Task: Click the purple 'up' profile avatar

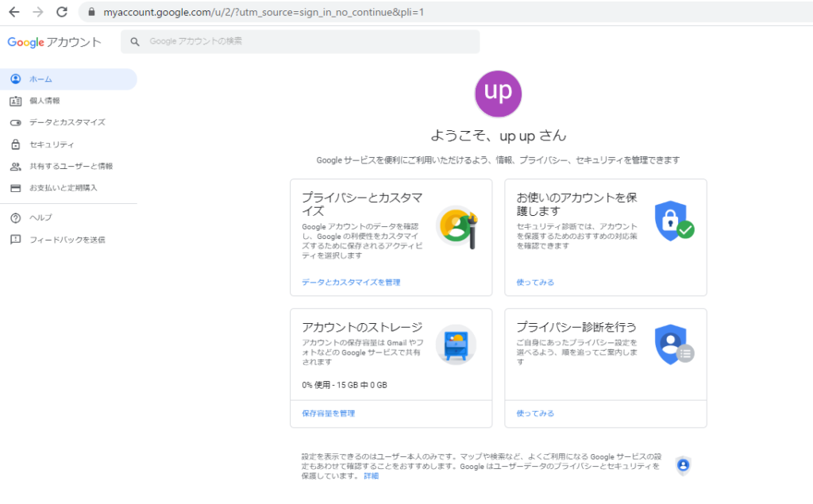Action: 498,94
